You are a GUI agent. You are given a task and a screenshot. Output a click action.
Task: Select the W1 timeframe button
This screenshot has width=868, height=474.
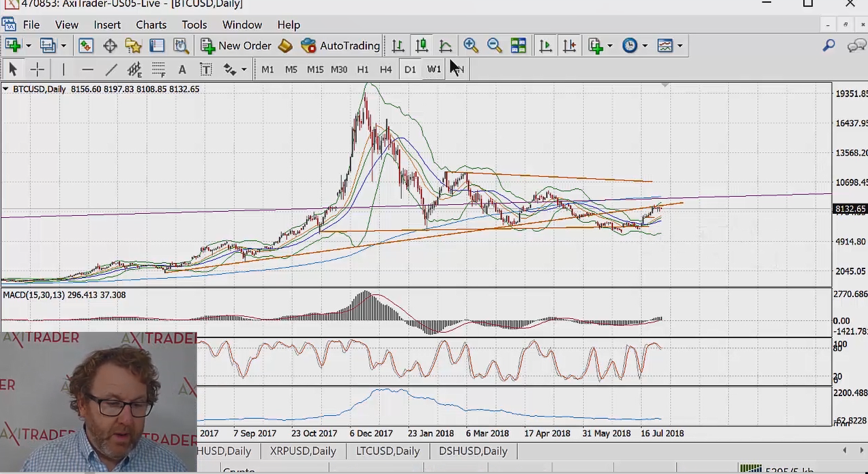pyautogui.click(x=433, y=69)
